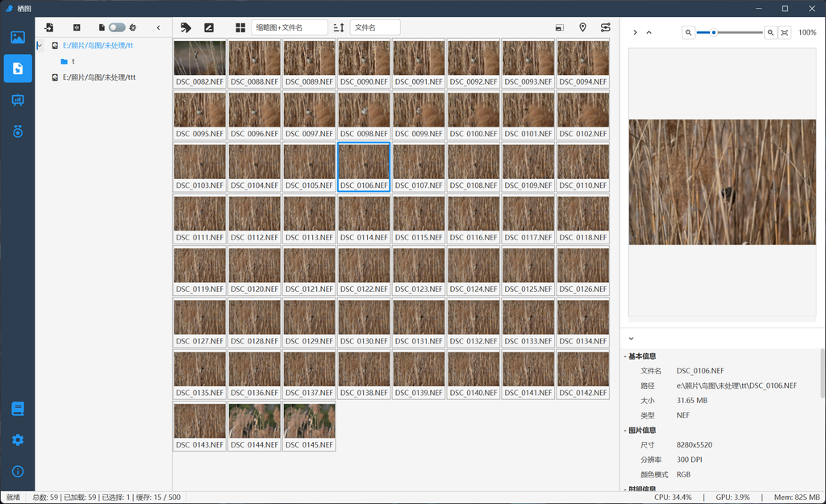Image resolution: width=826 pixels, height=504 pixels.
Task: Click the import folder icon
Action: click(x=49, y=27)
